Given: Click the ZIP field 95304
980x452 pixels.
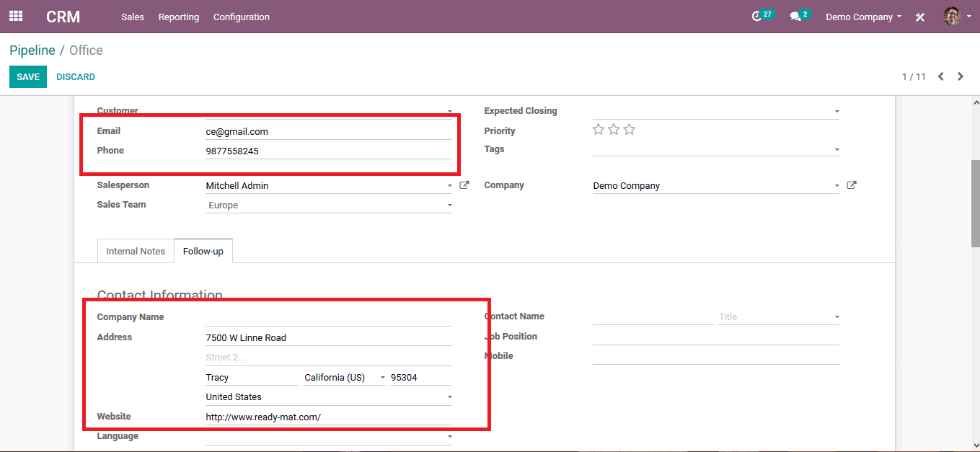Looking at the screenshot, I should pyautogui.click(x=421, y=377).
